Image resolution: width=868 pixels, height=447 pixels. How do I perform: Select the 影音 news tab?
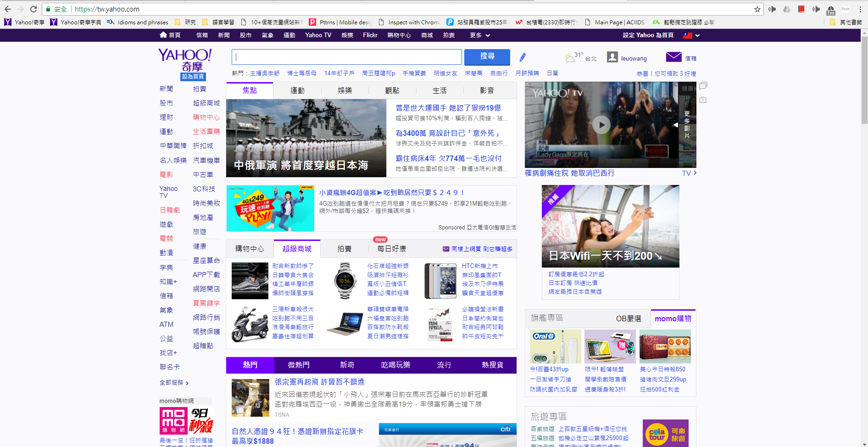coord(487,90)
